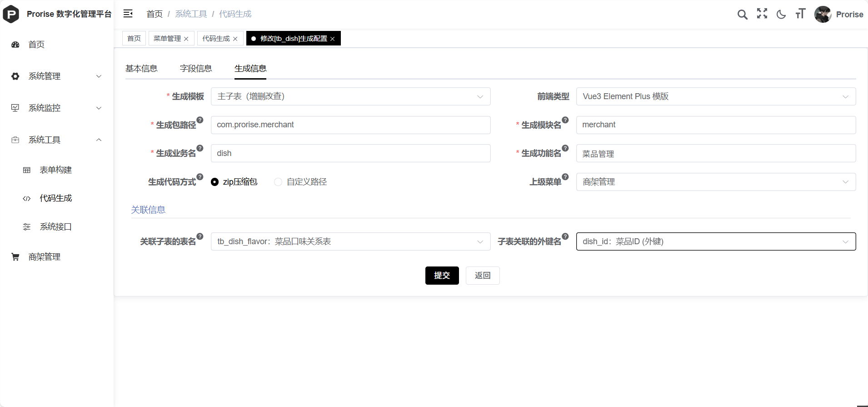Toggle fullscreen mode icon
The image size is (868, 407).
coord(762,14)
